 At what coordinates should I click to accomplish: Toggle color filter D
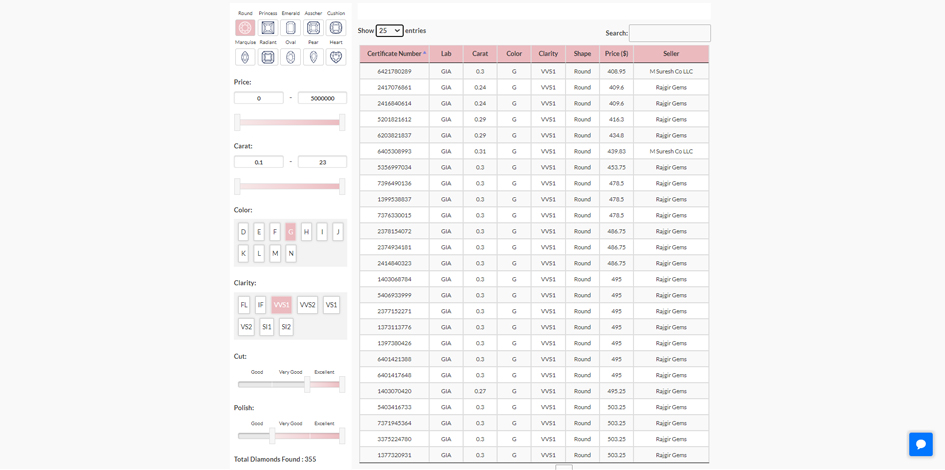pyautogui.click(x=243, y=232)
